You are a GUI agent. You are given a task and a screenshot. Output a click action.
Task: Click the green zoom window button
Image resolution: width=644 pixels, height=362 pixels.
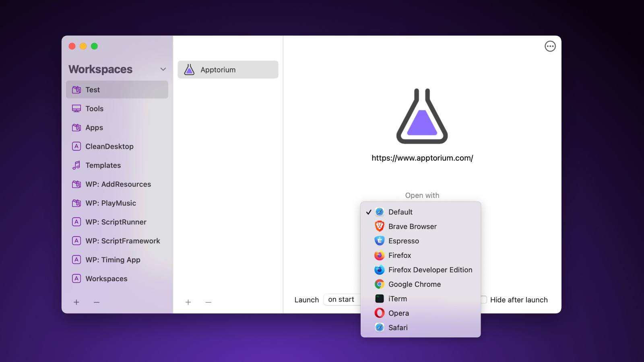[94, 46]
